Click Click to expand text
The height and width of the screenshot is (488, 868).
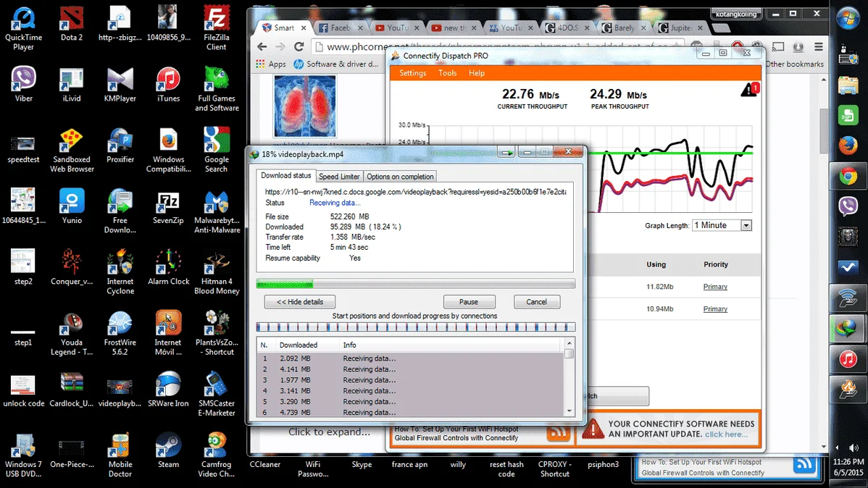click(330, 432)
